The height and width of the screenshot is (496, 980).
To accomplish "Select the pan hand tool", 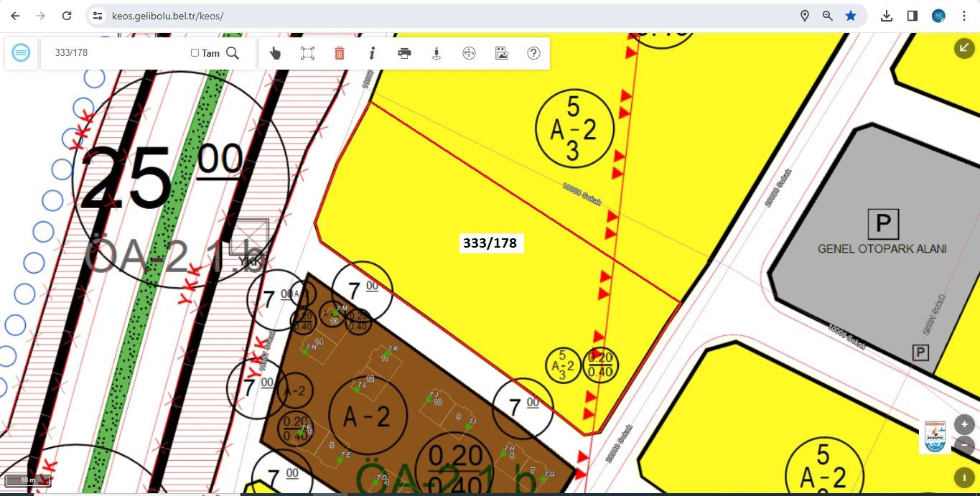I will 275,53.
